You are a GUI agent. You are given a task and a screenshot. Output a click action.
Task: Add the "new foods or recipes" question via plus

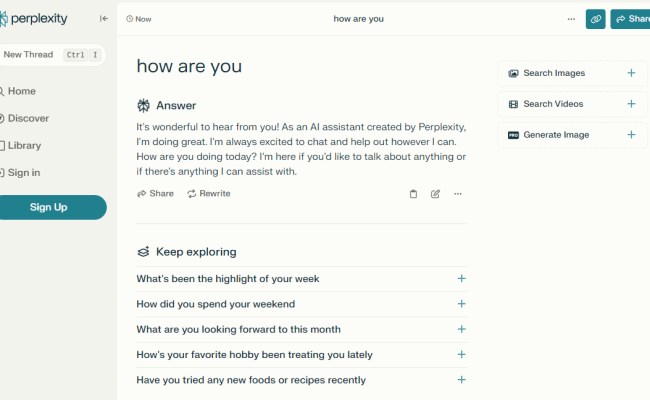point(461,380)
